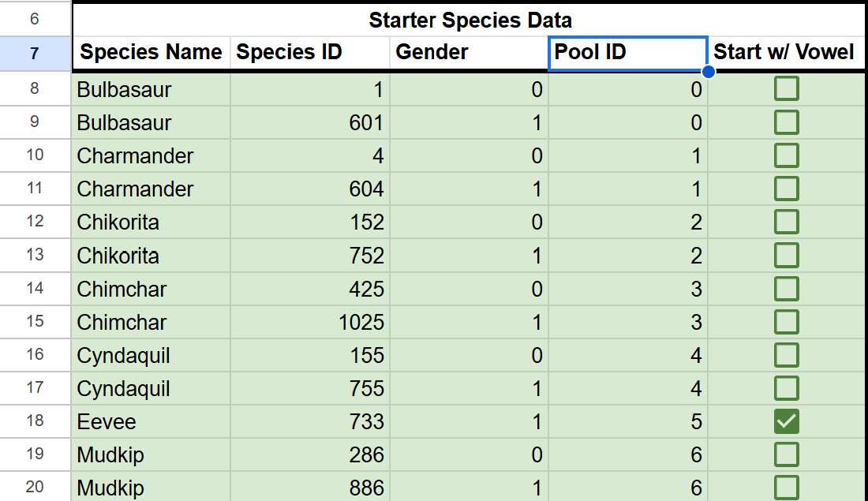Toggle the vowel checkbox in row 17
This screenshot has height=501, width=868.
pos(786,388)
